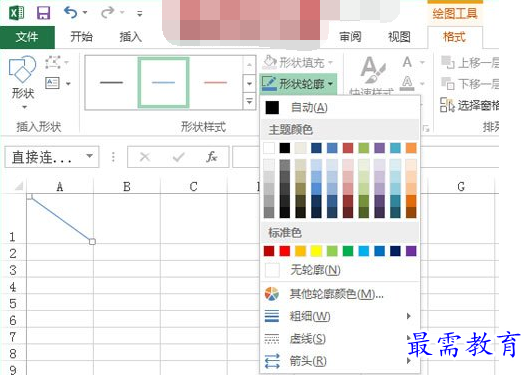This screenshot has height=376, width=529.
Task: Pick the top-row orange theme swatch
Action: pos(411,148)
